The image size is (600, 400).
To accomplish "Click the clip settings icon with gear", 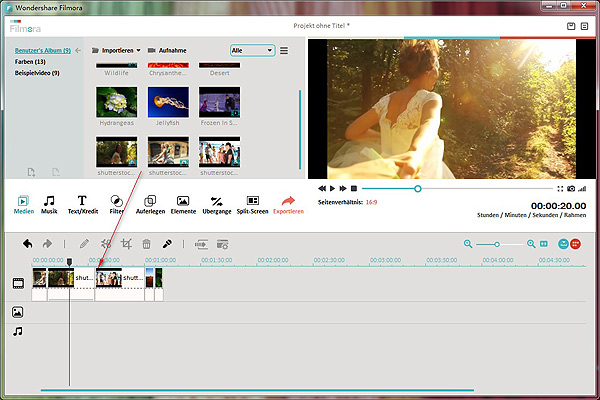I will click(x=222, y=244).
